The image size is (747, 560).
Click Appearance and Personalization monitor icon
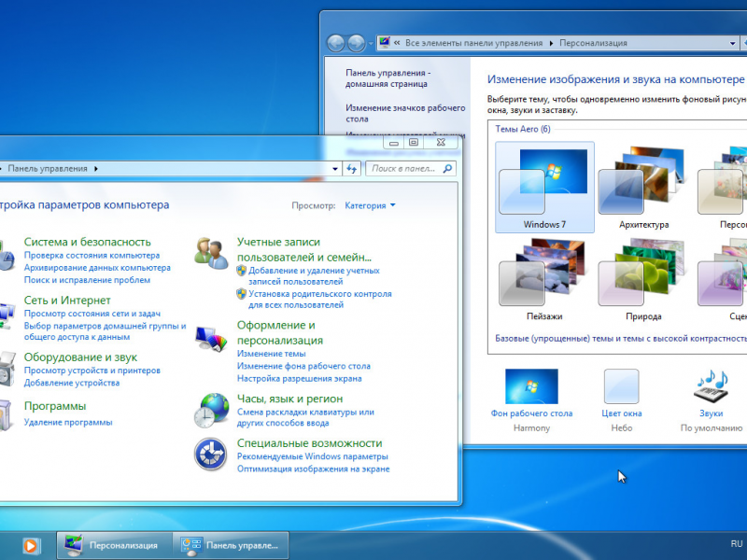[x=212, y=338]
